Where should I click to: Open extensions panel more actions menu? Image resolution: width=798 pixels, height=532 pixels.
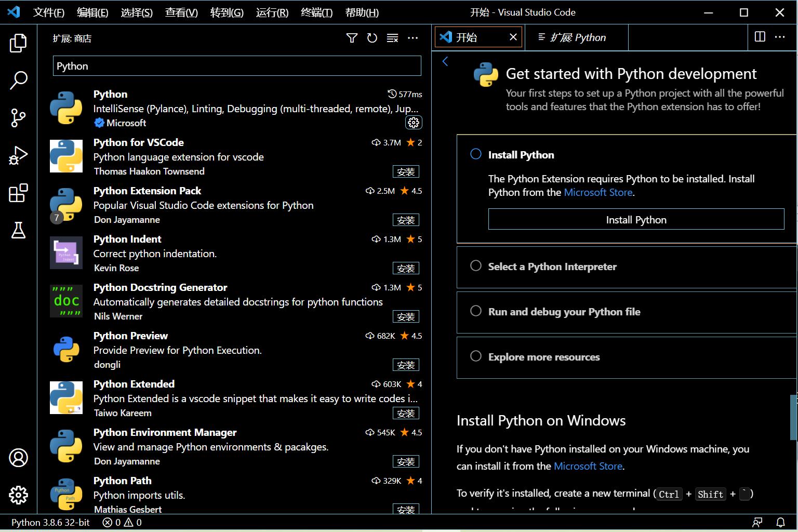click(x=413, y=38)
